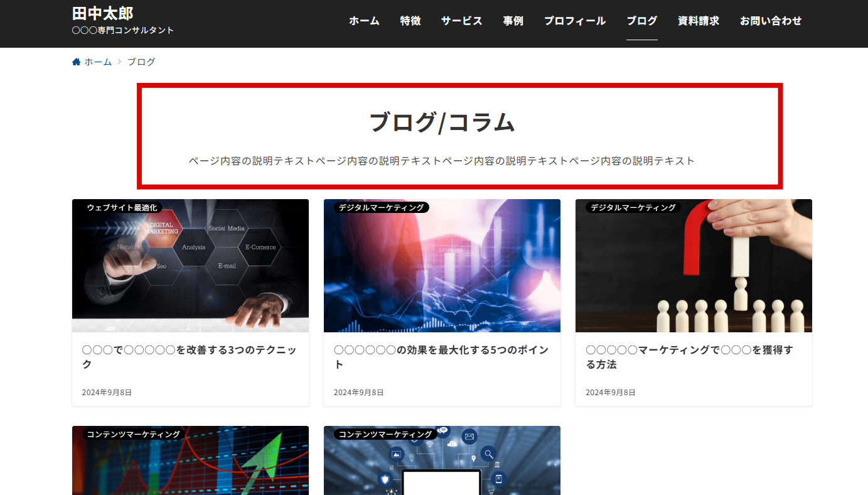Open the お問い合わせ menu item

(771, 21)
